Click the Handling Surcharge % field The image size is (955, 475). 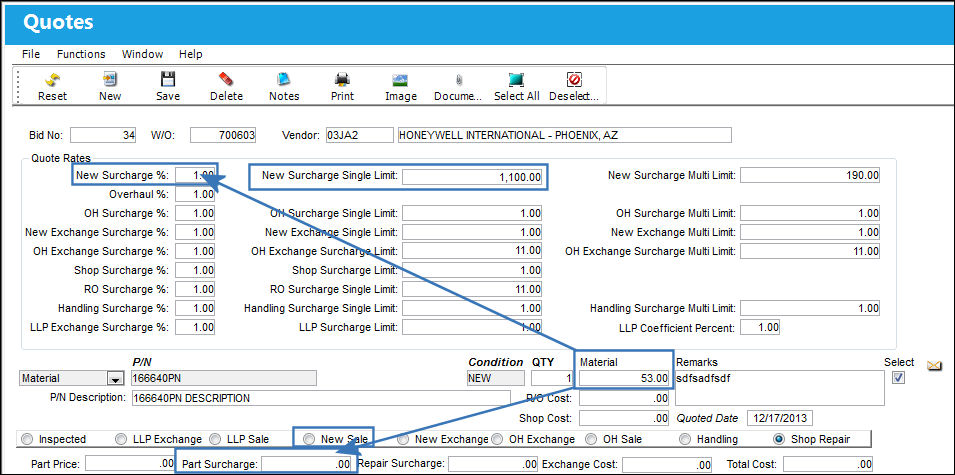pos(195,308)
